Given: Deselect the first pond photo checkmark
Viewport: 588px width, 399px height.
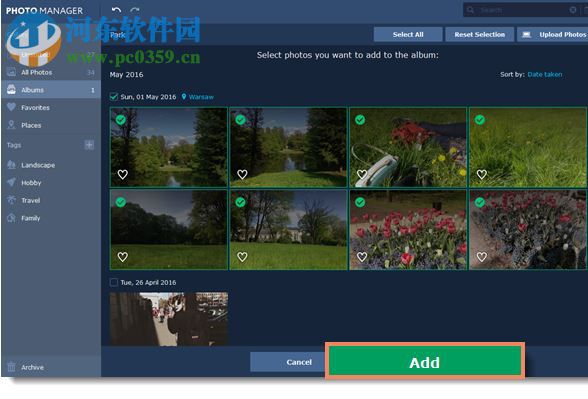Looking at the screenshot, I should click(121, 120).
